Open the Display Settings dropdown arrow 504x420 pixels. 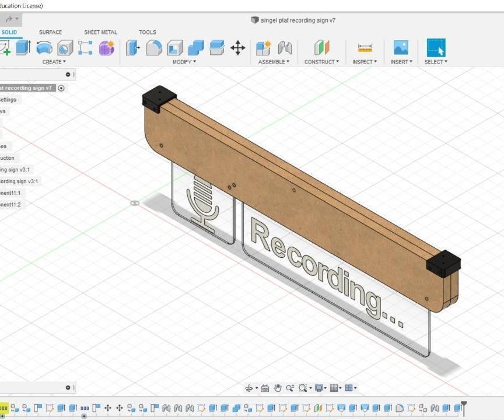[x=325, y=388]
